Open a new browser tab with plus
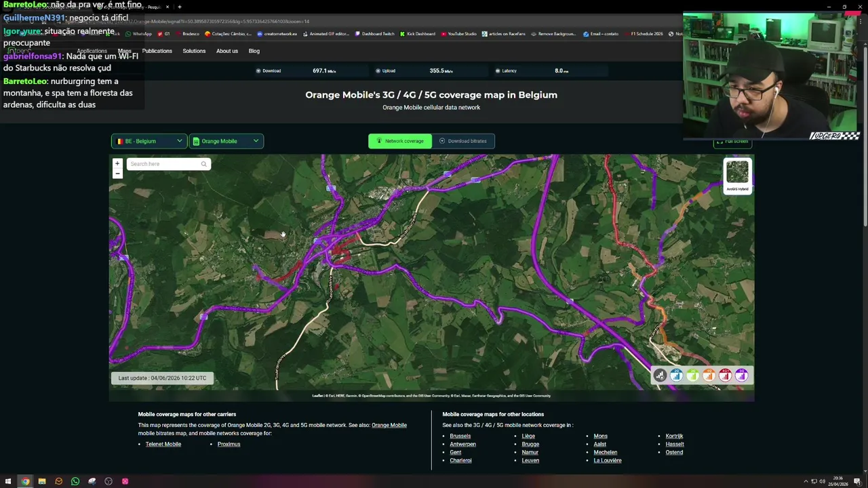868x488 pixels. tap(179, 7)
